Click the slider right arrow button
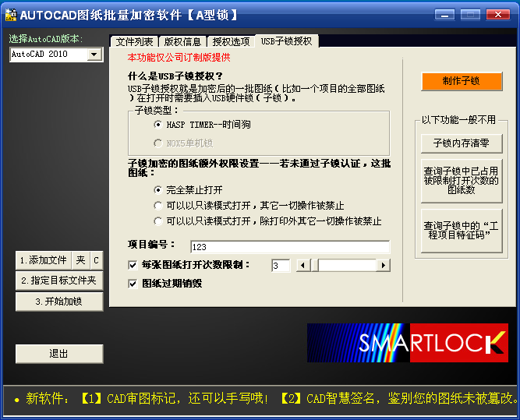This screenshot has height=420, width=520. point(384,266)
